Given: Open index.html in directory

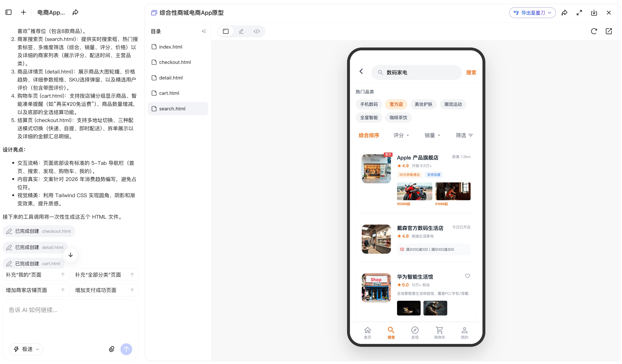Looking at the screenshot, I should (178, 47).
